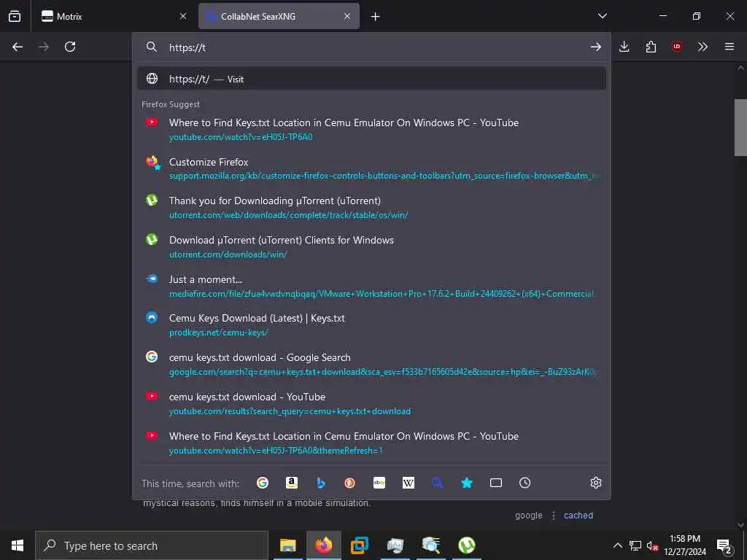Open the network tray icon
The height and width of the screenshot is (560, 747).
pos(635,545)
